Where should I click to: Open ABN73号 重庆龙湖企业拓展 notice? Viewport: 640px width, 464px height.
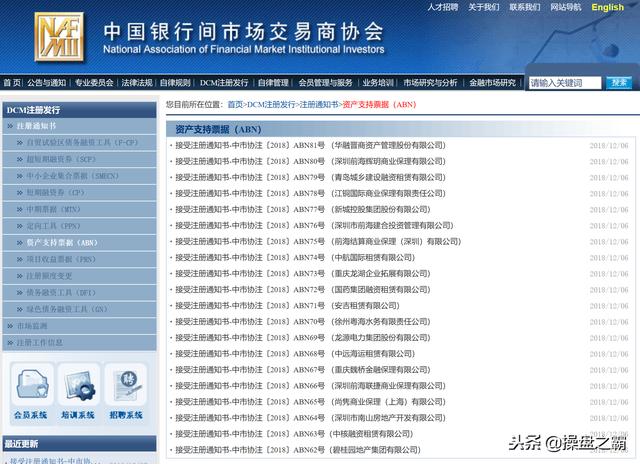[302, 273]
